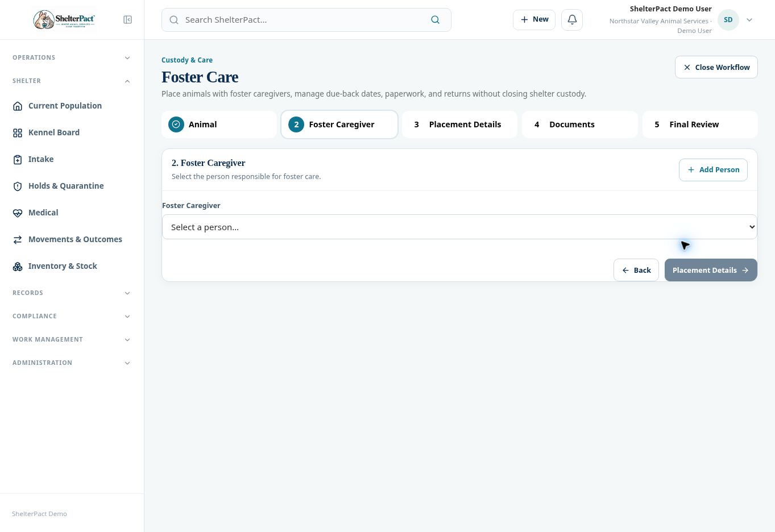
Task: Collapse the sidebar panel icon
Action: click(128, 20)
